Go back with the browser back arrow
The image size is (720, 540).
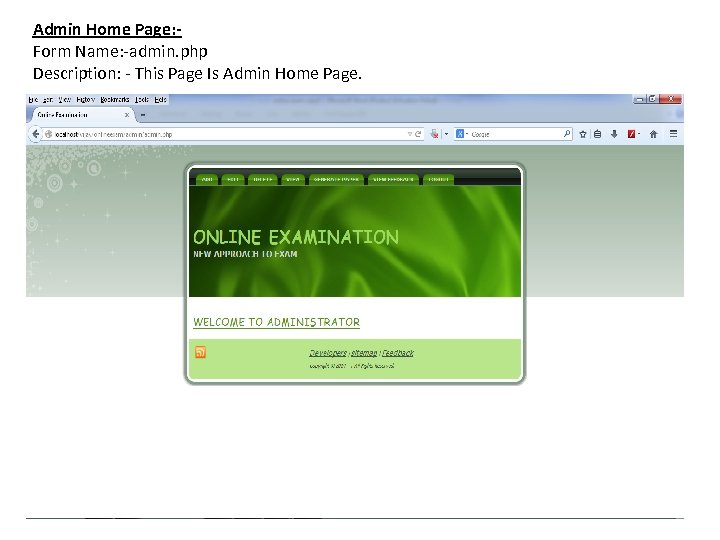click(35, 134)
